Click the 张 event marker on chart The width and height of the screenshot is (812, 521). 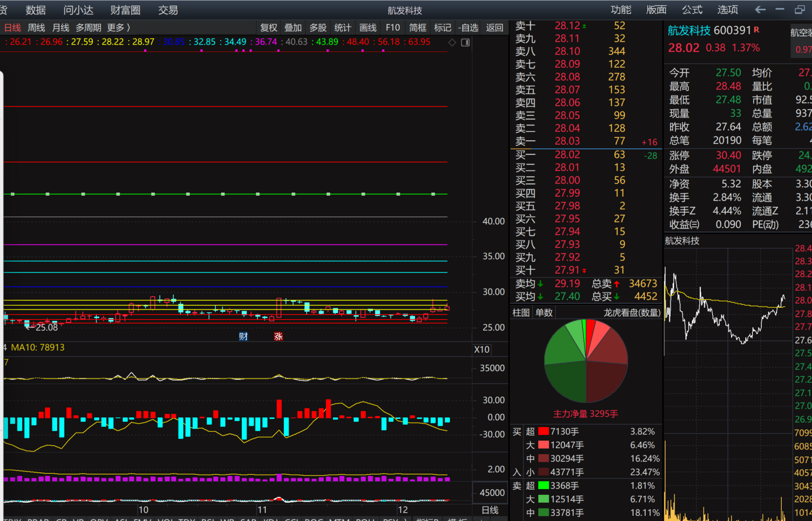tap(278, 336)
